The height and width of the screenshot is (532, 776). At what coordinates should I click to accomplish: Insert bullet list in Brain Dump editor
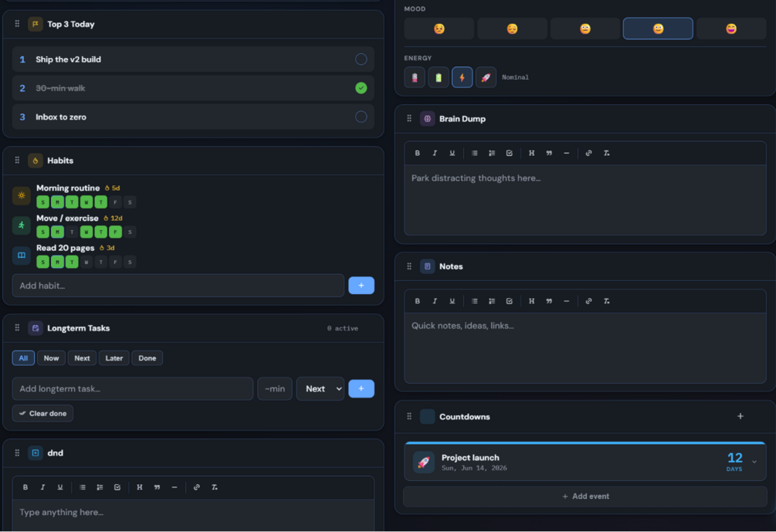[x=475, y=153]
